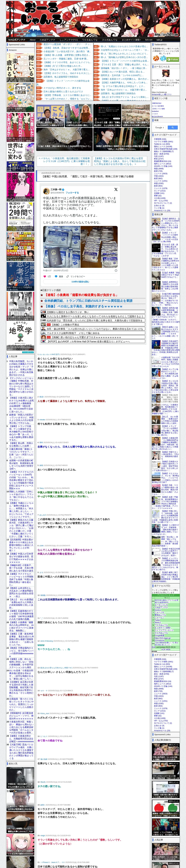Screen dimensions: 186x868
Task: Click the フォローする link in the tweet
Action: click(72, 193)
